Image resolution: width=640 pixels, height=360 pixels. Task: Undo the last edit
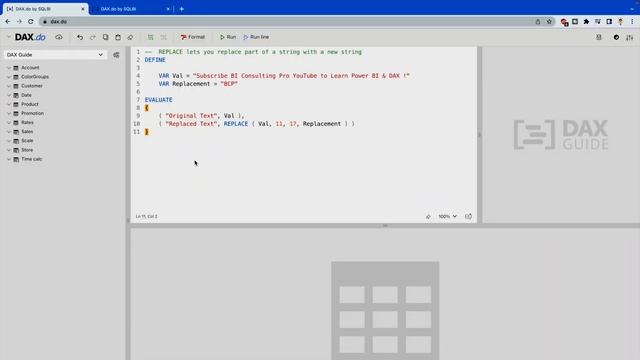click(x=80, y=37)
